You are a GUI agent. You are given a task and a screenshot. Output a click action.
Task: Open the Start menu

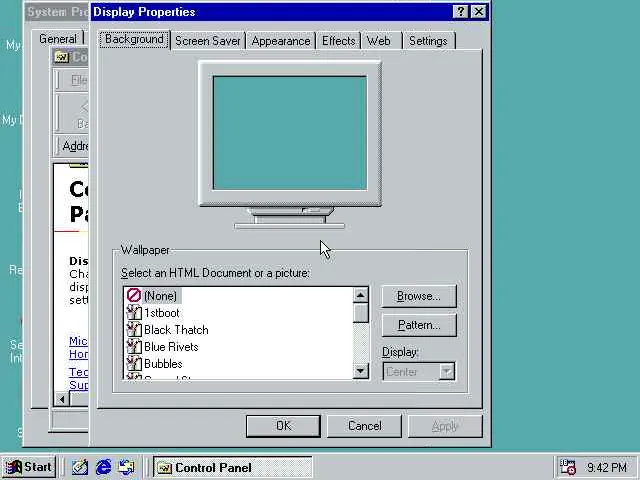point(28,467)
